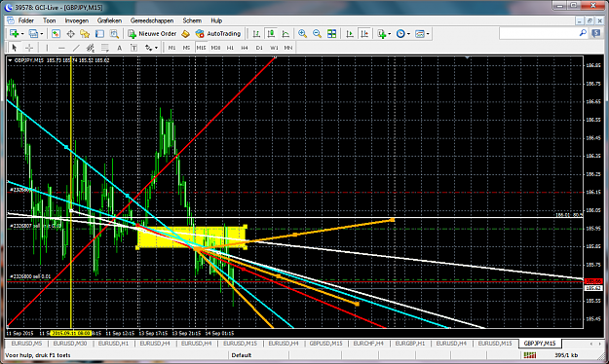
Task: Toggle the M15 timeframe button
Action: pyautogui.click(x=201, y=48)
